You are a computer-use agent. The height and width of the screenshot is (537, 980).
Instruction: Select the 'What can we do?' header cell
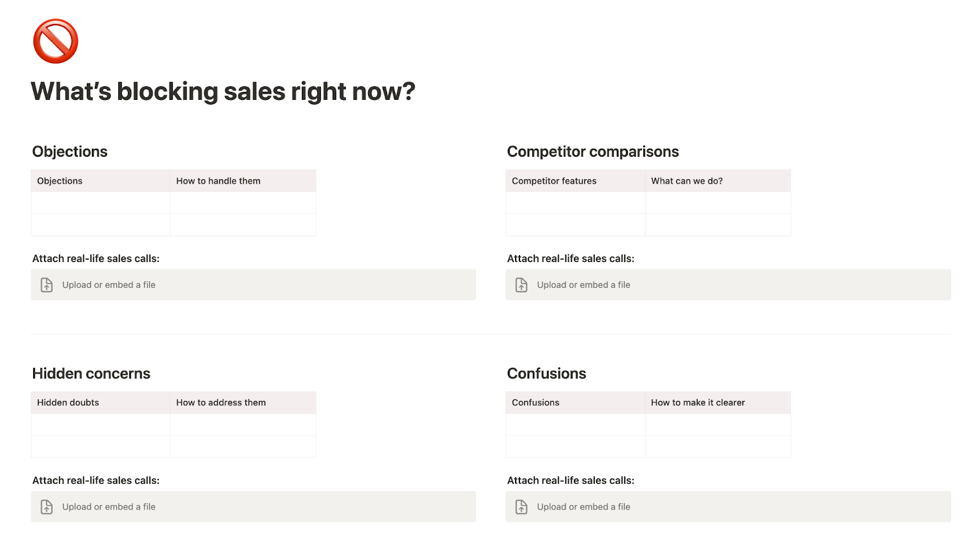coord(718,181)
